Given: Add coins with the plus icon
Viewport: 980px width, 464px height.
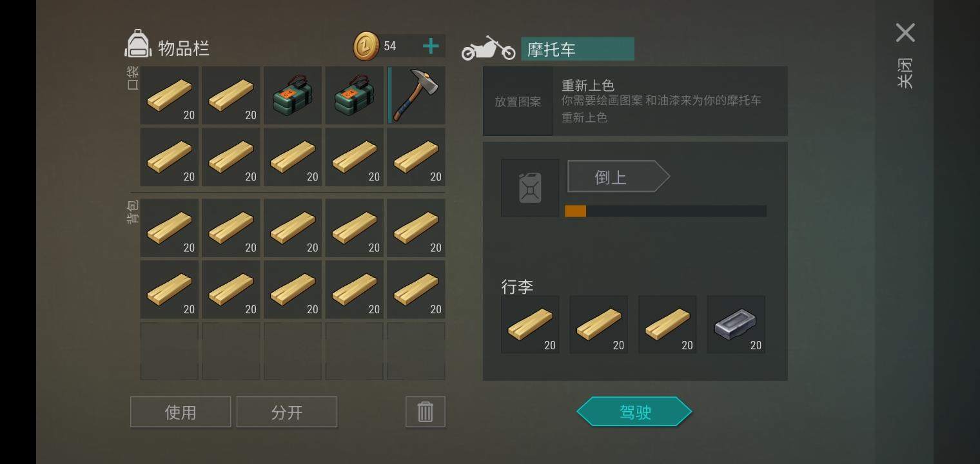Looking at the screenshot, I should tap(431, 46).
